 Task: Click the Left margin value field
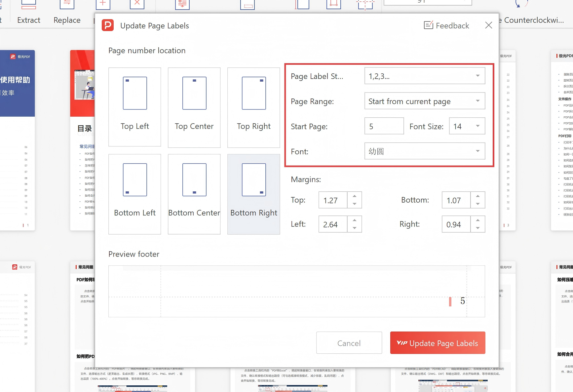coord(333,224)
